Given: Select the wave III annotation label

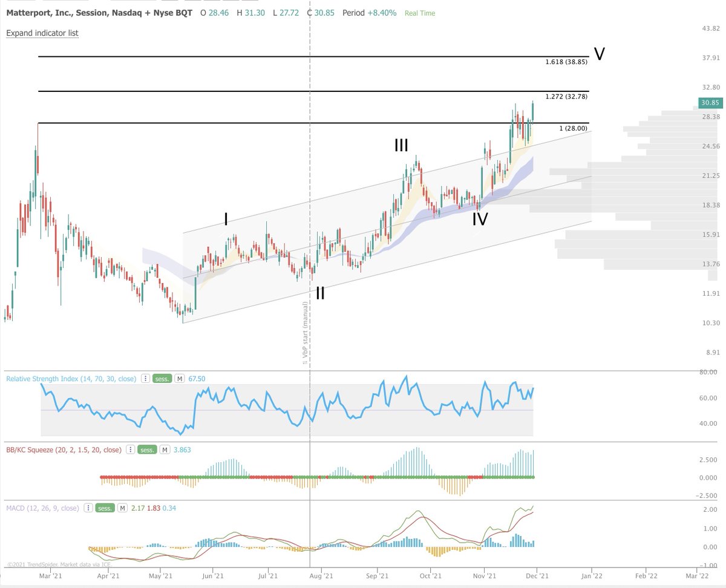Looking at the screenshot, I should pyautogui.click(x=401, y=145).
